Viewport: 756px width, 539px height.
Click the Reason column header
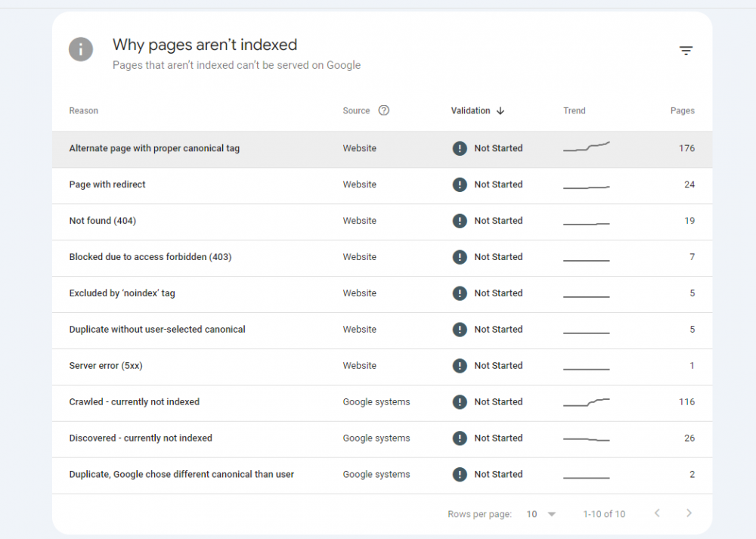point(84,111)
